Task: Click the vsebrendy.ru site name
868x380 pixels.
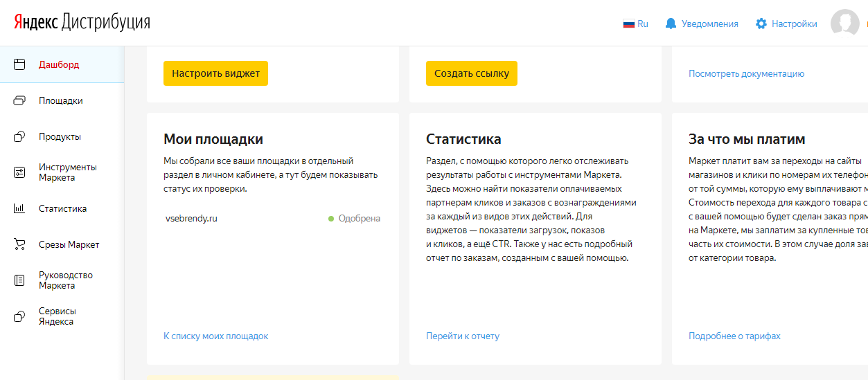Action: tap(191, 218)
